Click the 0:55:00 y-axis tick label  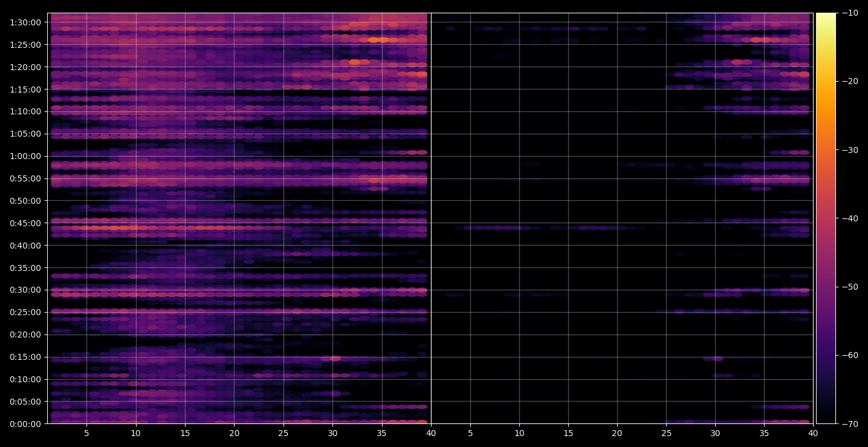25,178
